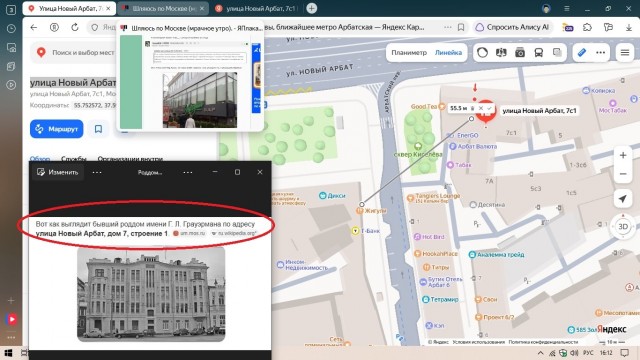The width and height of the screenshot is (640, 360).
Task: Toggle public transport layer on map
Action: coord(539,53)
